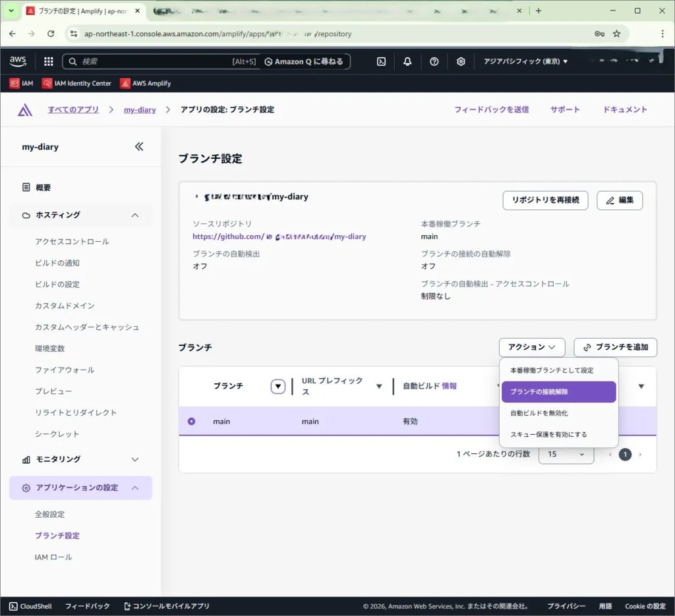This screenshot has height=616, width=675.
Task: Open the notifications bell
Action: point(407,61)
